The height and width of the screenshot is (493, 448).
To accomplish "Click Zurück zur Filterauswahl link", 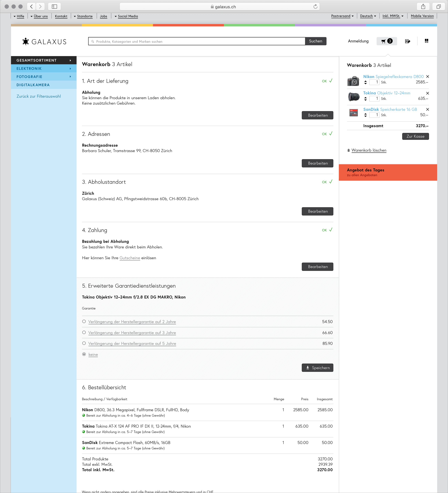I will [39, 96].
